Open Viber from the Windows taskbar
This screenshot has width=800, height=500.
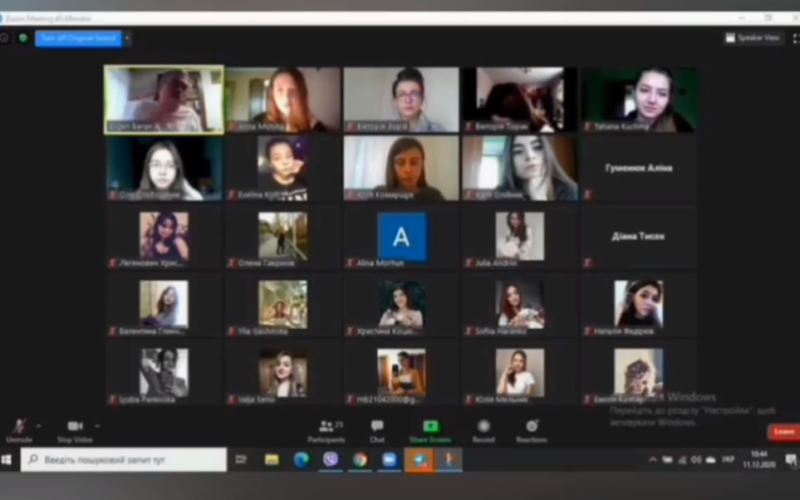point(330,459)
